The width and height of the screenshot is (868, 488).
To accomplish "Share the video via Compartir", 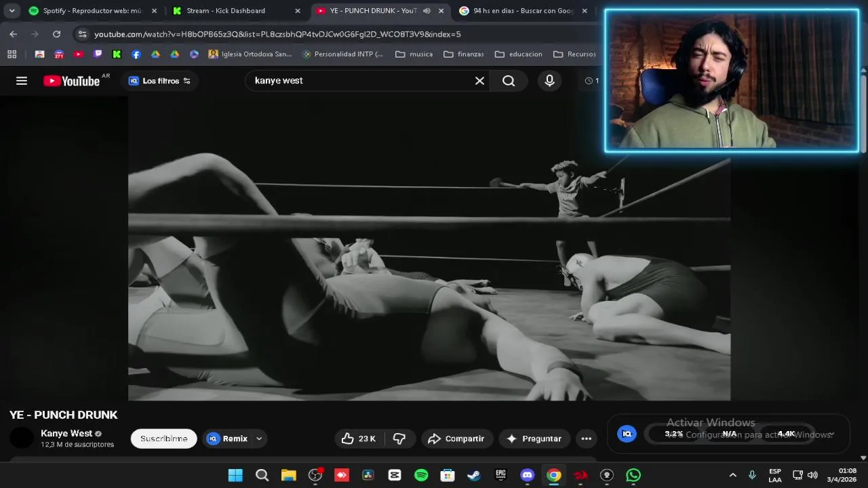I will click(456, 439).
